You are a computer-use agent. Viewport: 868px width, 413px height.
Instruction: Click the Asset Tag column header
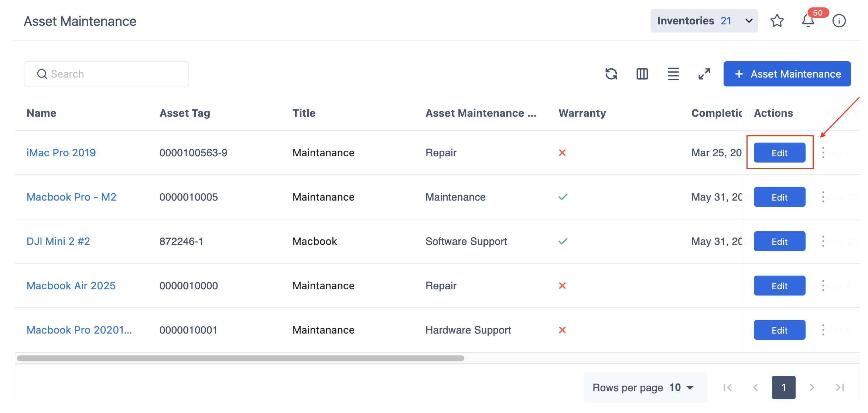185,113
